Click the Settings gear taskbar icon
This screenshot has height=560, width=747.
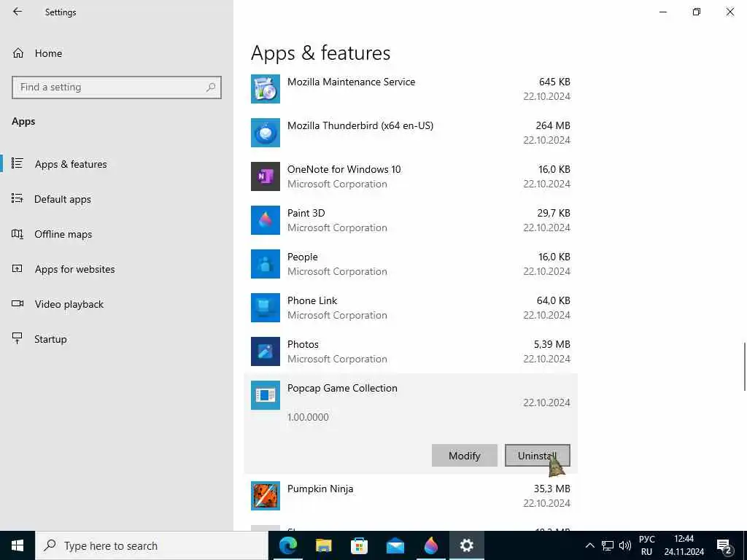(466, 545)
